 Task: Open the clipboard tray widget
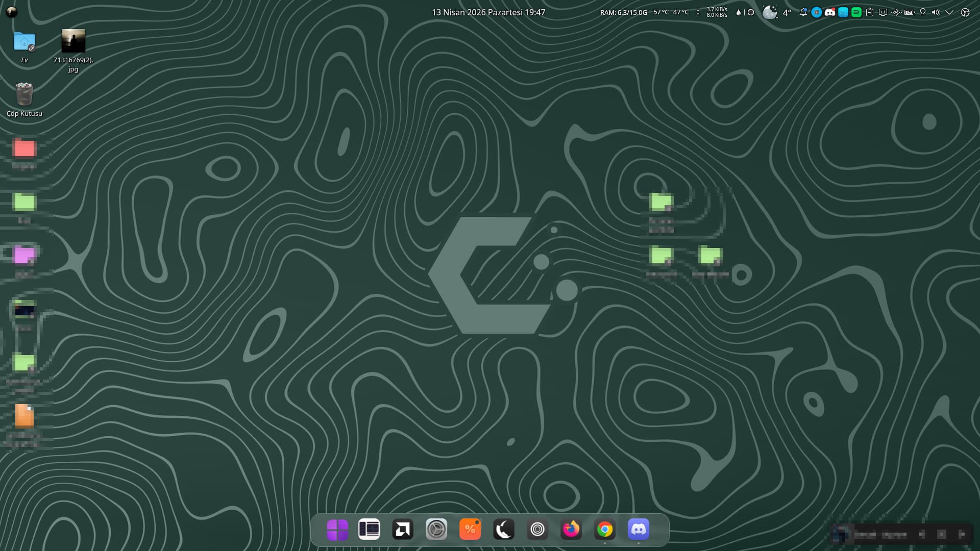click(870, 12)
